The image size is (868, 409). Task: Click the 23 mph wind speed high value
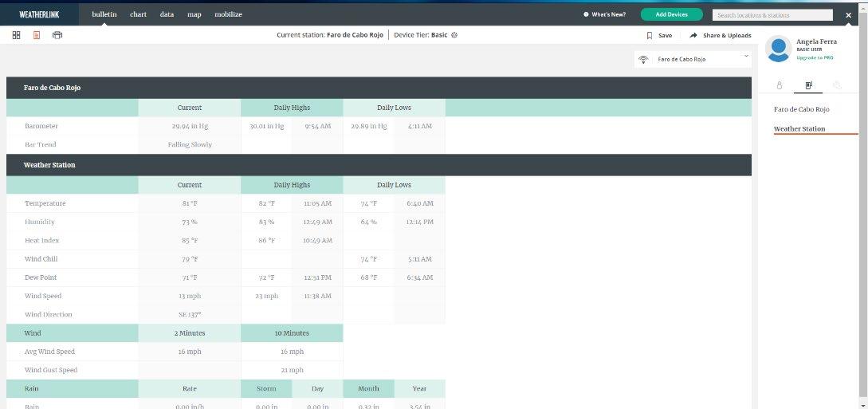[x=266, y=296]
